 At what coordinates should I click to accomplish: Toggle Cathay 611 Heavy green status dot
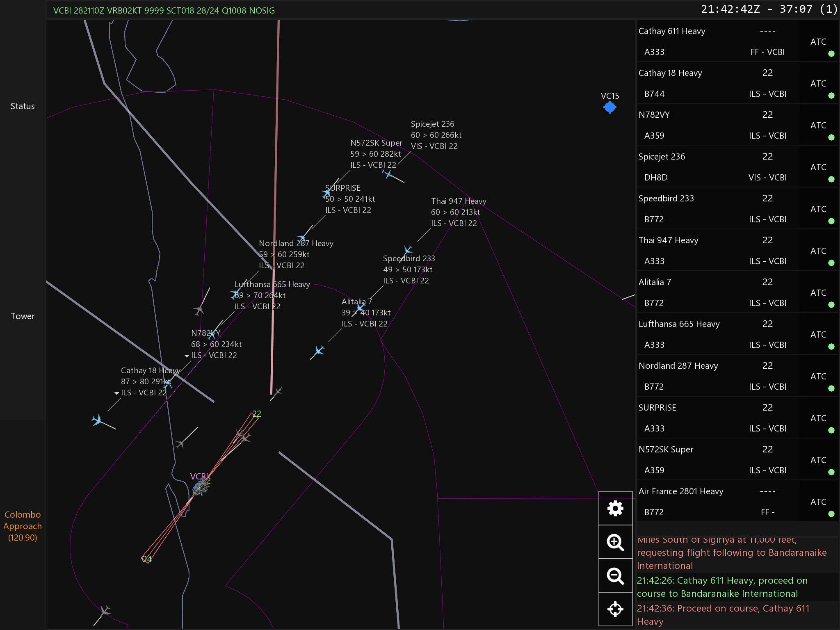pyautogui.click(x=831, y=54)
